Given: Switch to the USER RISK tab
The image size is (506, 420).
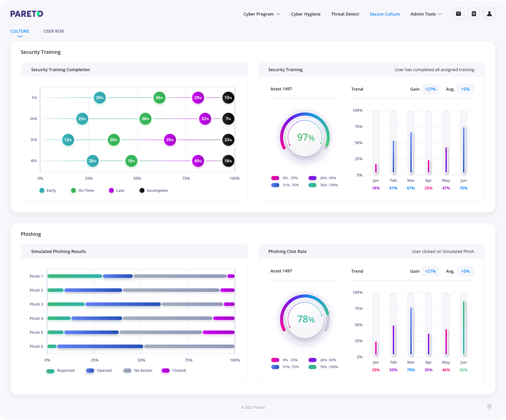Looking at the screenshot, I should [54, 31].
